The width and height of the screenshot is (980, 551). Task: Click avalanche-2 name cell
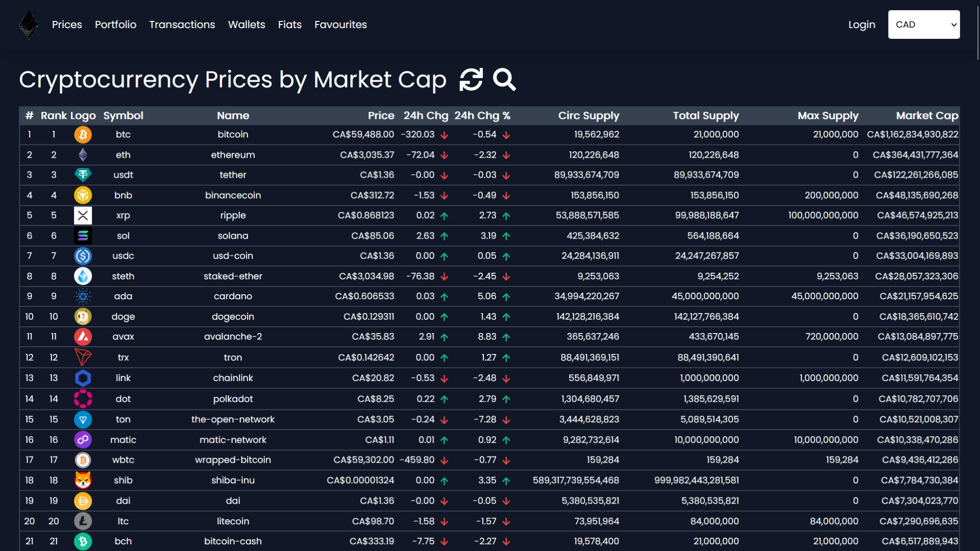[x=233, y=337]
